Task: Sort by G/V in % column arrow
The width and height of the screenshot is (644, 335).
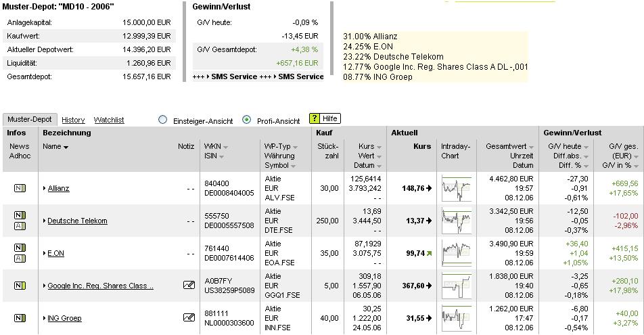Action: (636, 166)
